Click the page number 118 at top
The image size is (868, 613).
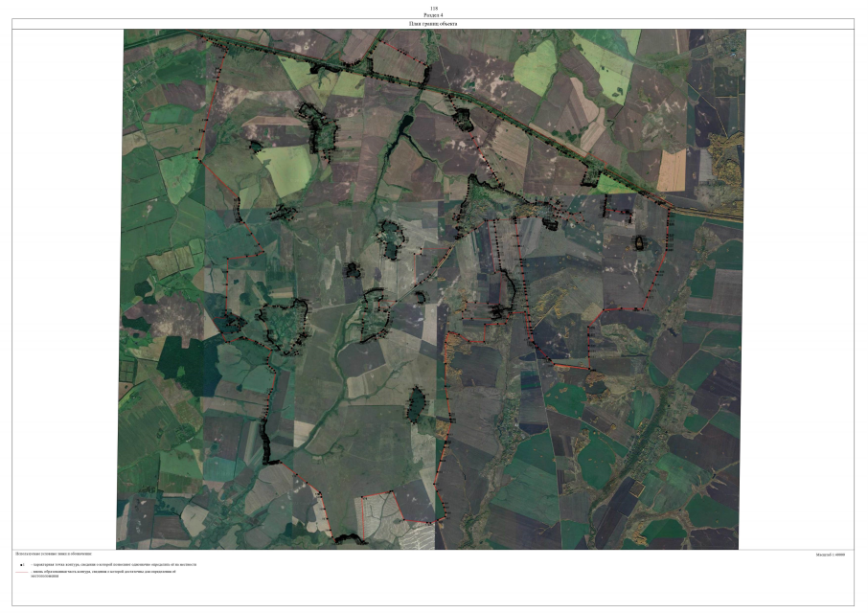(x=434, y=8)
